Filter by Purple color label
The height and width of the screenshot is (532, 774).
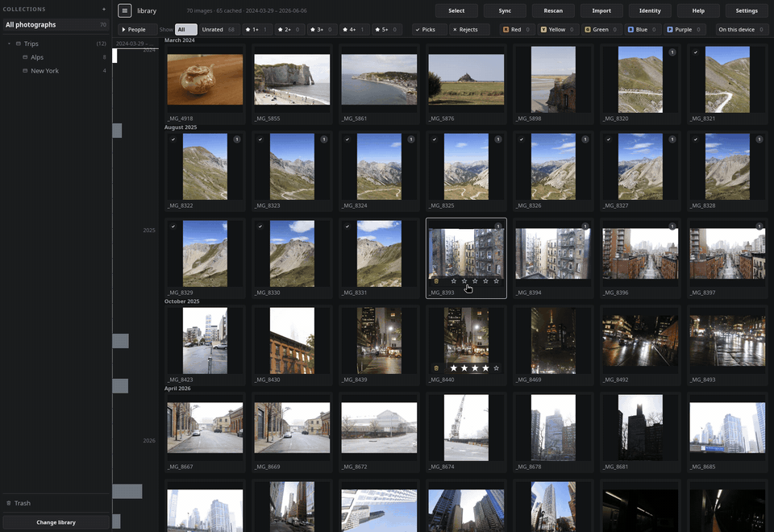tap(685, 30)
